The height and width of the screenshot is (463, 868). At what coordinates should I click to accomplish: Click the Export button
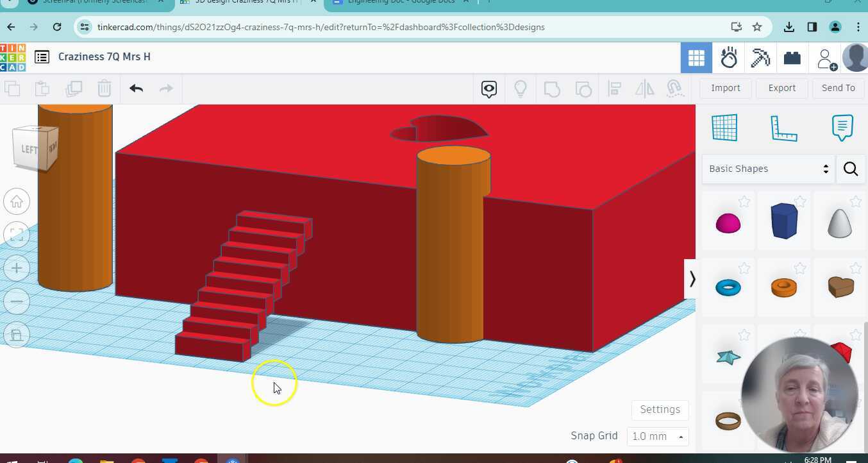pos(781,88)
